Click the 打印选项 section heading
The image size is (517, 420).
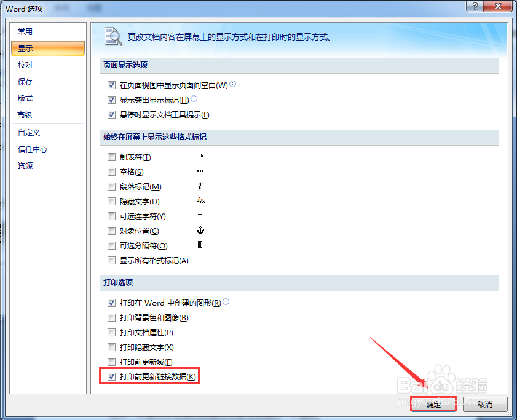(x=118, y=283)
